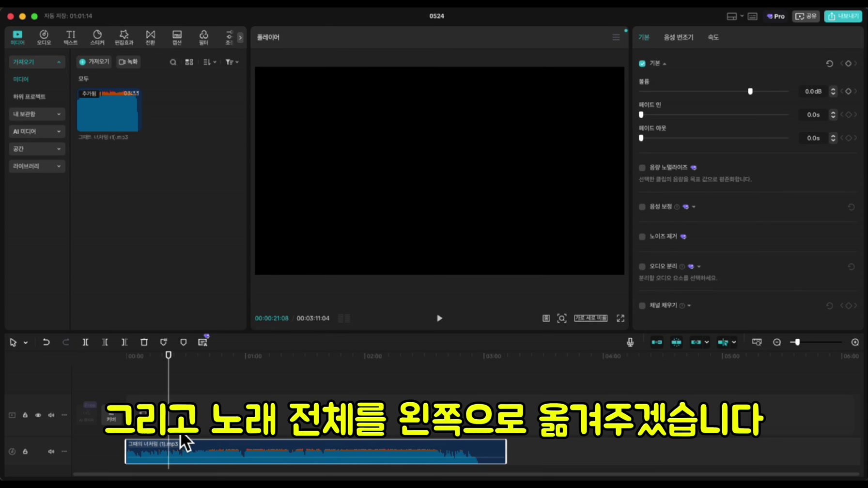This screenshot has width=868, height=488.
Task: Open the selection tool mode dropdown
Action: click(x=26, y=343)
